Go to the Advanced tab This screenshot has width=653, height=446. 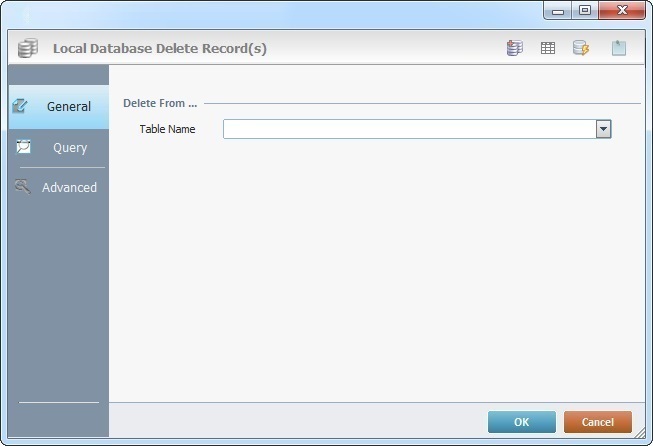69,187
